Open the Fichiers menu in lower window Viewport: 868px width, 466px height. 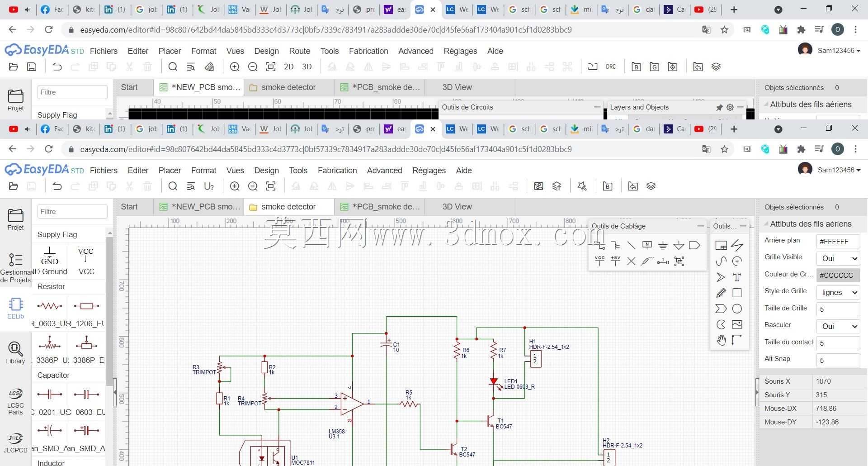tap(104, 171)
